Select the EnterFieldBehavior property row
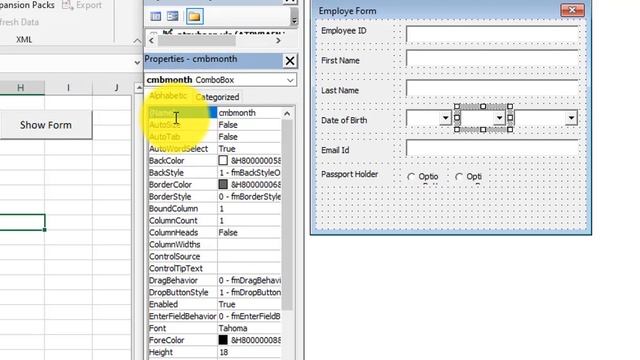The height and width of the screenshot is (360, 640). pos(214,316)
